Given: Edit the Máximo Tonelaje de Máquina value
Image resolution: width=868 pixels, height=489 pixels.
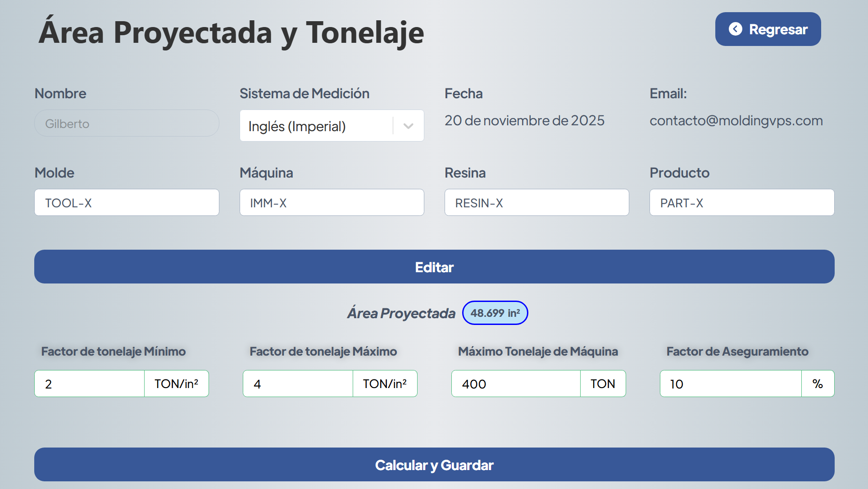Looking at the screenshot, I should [515, 384].
